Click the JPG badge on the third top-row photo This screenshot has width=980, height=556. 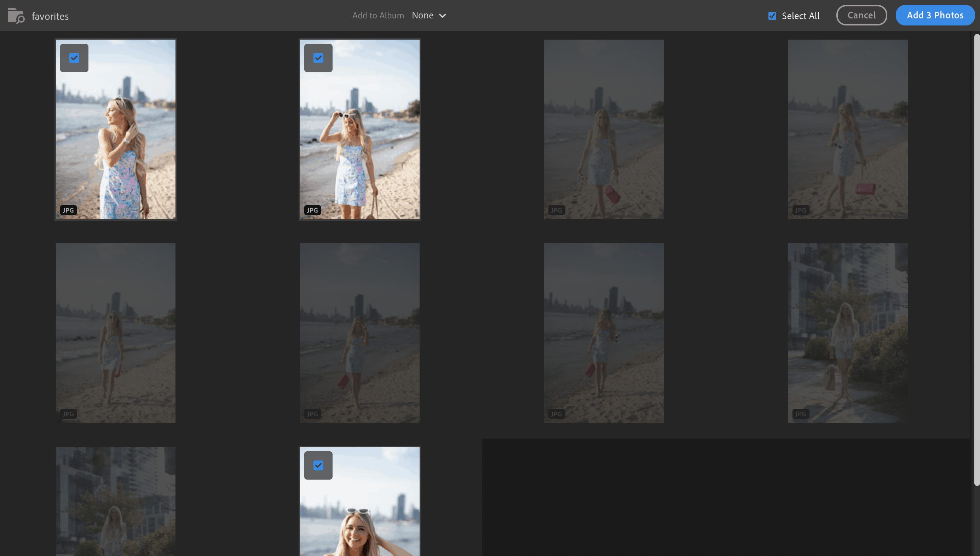557,210
